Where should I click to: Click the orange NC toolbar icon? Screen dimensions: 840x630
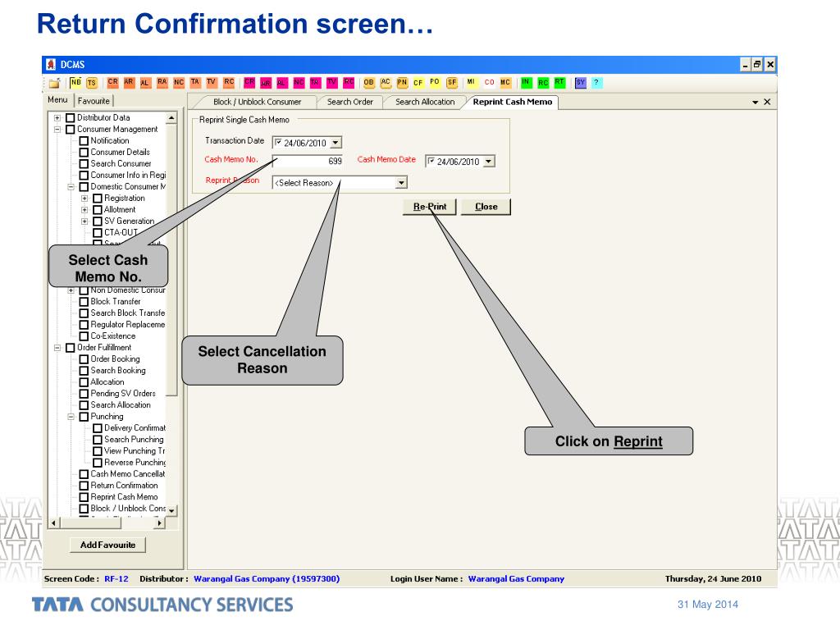click(178, 83)
